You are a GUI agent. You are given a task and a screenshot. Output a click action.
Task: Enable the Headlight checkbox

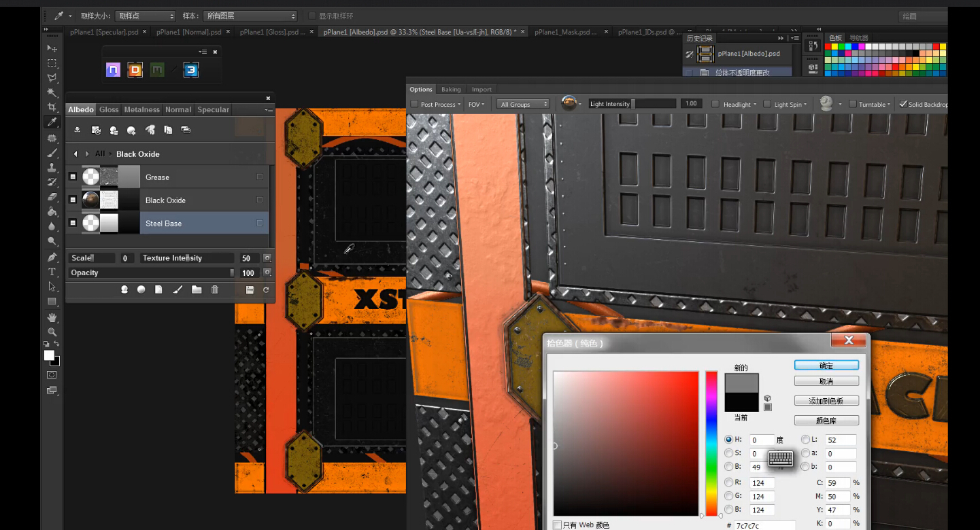click(715, 104)
